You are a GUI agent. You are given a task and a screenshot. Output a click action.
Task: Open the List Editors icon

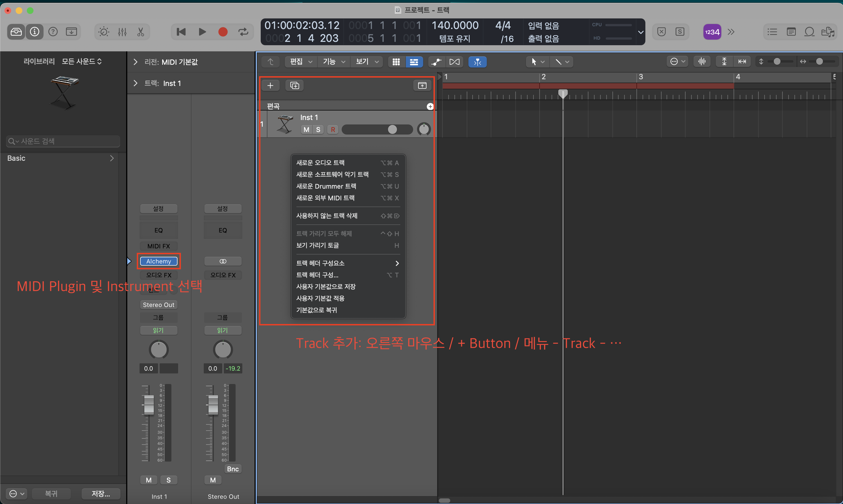click(772, 32)
